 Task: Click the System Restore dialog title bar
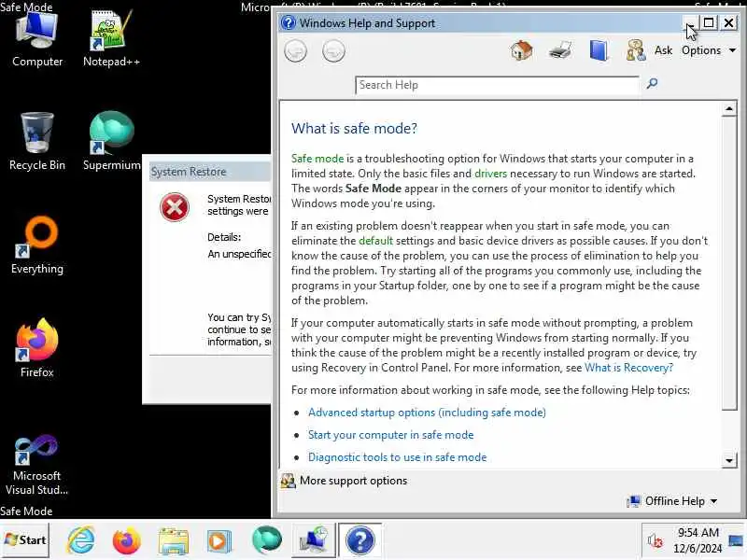pyautogui.click(x=210, y=172)
